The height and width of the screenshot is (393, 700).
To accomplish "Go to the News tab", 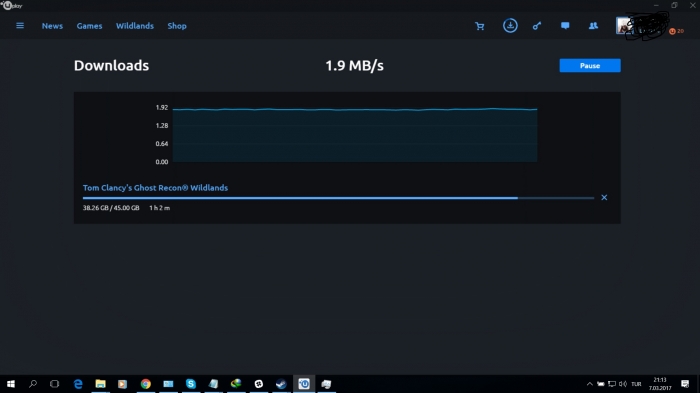I will pyautogui.click(x=52, y=26).
